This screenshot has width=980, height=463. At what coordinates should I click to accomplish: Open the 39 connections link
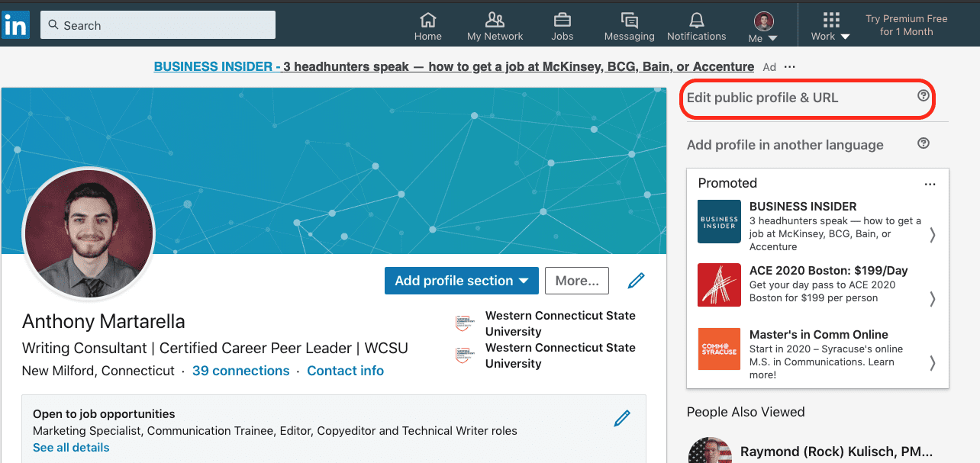pyautogui.click(x=241, y=371)
